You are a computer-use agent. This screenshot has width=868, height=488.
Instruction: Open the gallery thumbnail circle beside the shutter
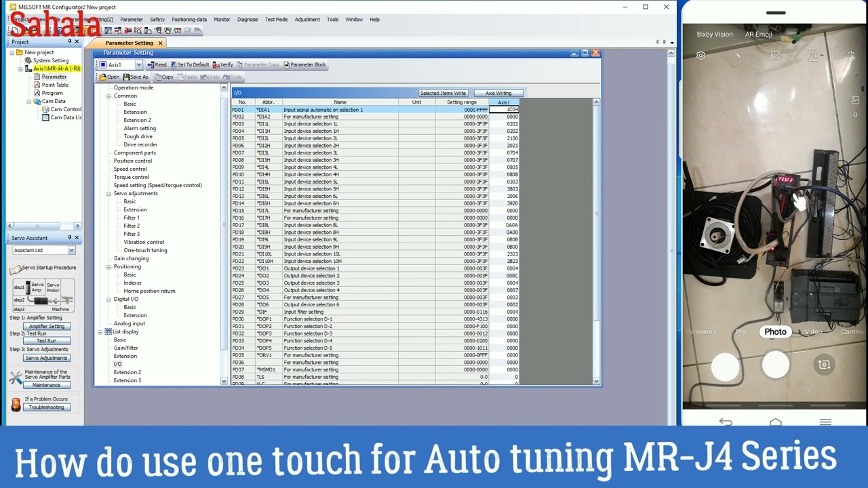pos(725,366)
